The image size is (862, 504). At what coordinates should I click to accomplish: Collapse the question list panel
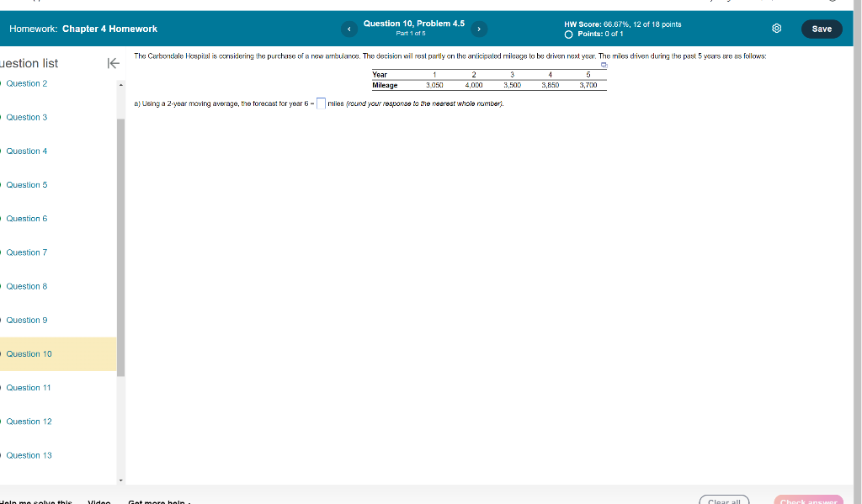coord(113,63)
